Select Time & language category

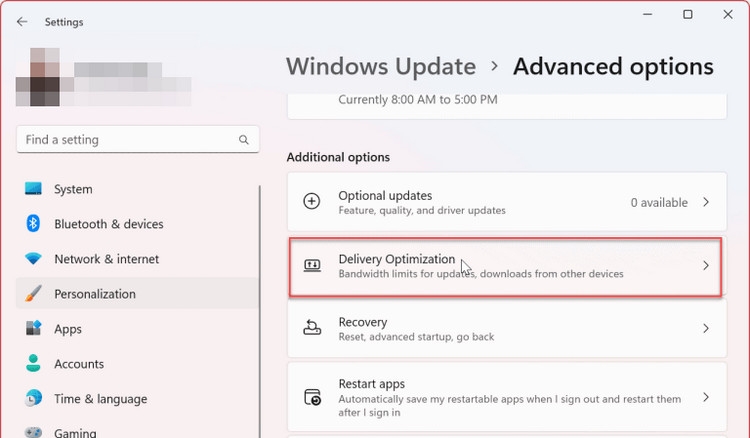(137, 399)
